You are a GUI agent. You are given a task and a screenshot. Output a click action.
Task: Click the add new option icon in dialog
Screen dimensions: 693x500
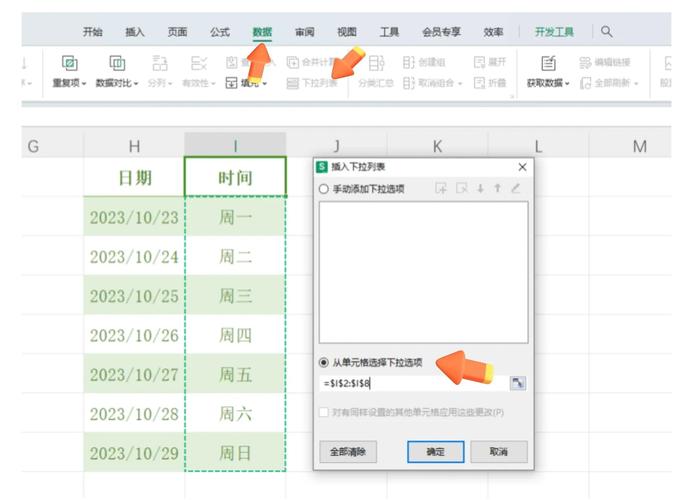click(x=441, y=189)
